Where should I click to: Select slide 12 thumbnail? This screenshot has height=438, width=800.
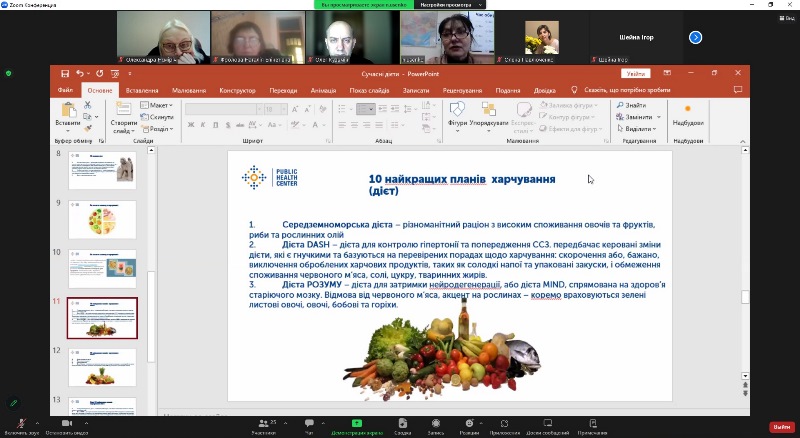(102, 368)
